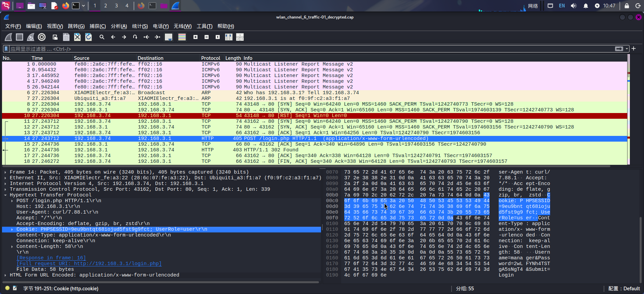Viewport: 644px width, 294px height.
Task: Open the 分析(A) analyze menu
Action: click(119, 26)
